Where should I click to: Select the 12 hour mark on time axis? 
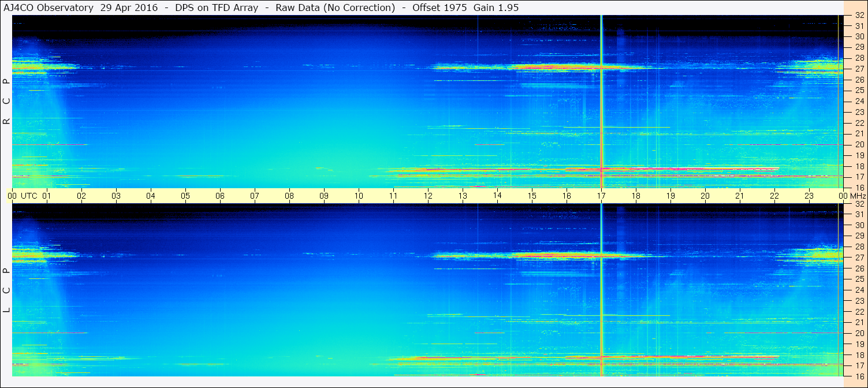click(x=428, y=196)
